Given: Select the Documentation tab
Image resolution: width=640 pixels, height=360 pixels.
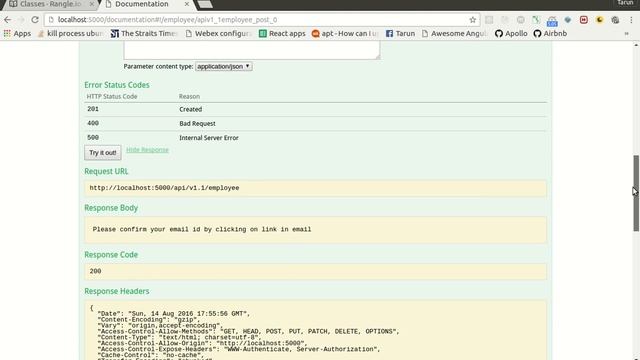Looking at the screenshot, I should click(x=142, y=4).
